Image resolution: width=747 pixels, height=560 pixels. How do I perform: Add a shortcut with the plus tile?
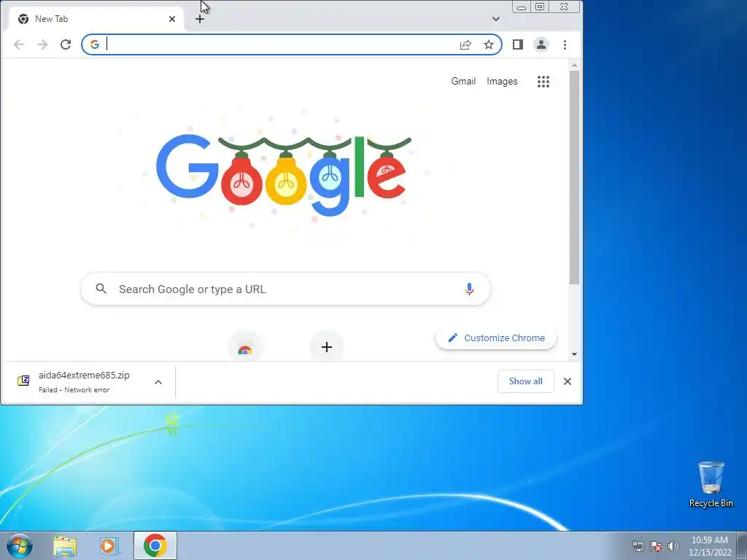coord(327,347)
